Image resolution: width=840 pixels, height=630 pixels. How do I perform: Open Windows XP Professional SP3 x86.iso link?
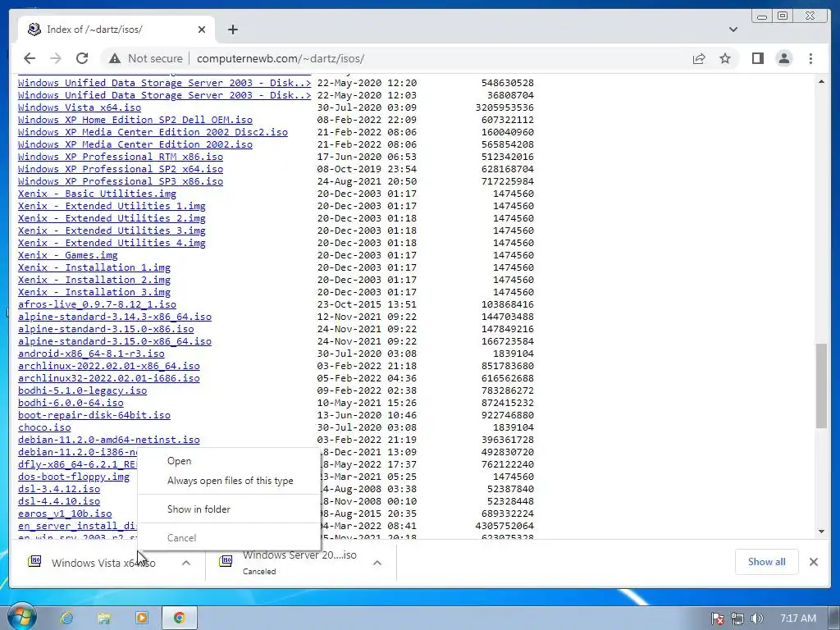click(121, 181)
